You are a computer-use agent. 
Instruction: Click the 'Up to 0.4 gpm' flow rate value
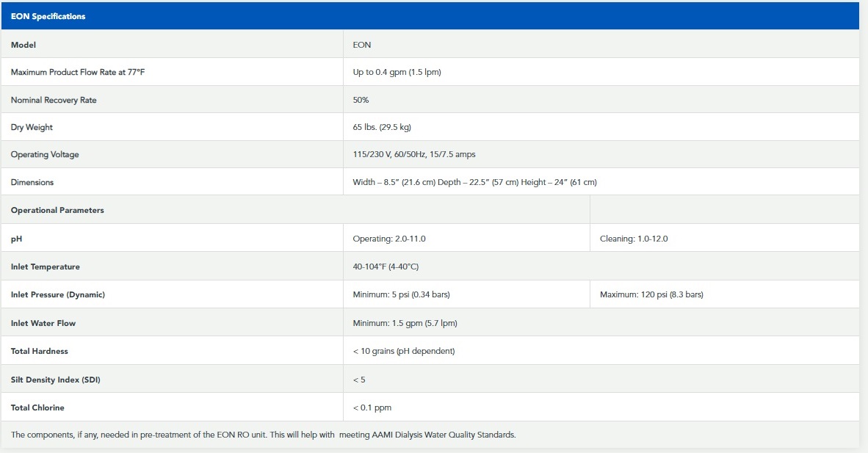tap(397, 72)
